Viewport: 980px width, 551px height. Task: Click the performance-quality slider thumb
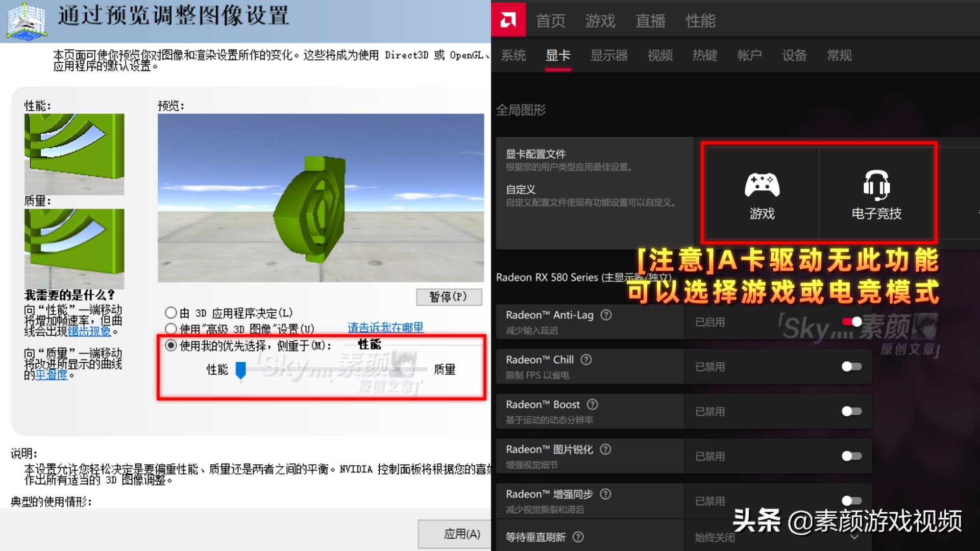click(x=240, y=370)
